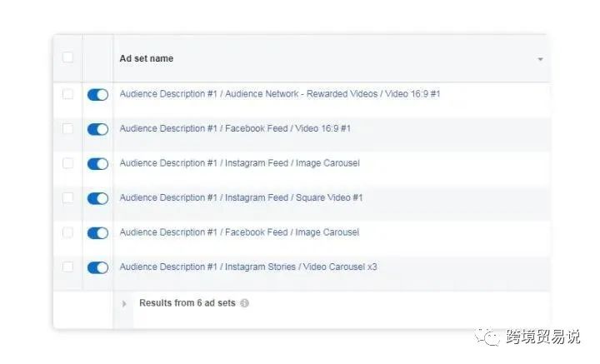The image size is (600, 364).
Task: Disable the Facebook Feed Video 16:9 ad set toggle
Action: (x=97, y=129)
